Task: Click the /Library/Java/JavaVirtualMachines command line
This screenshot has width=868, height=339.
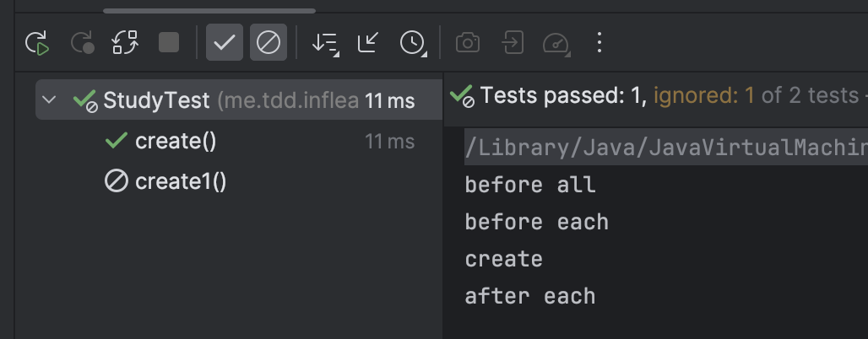Action: pos(666,147)
